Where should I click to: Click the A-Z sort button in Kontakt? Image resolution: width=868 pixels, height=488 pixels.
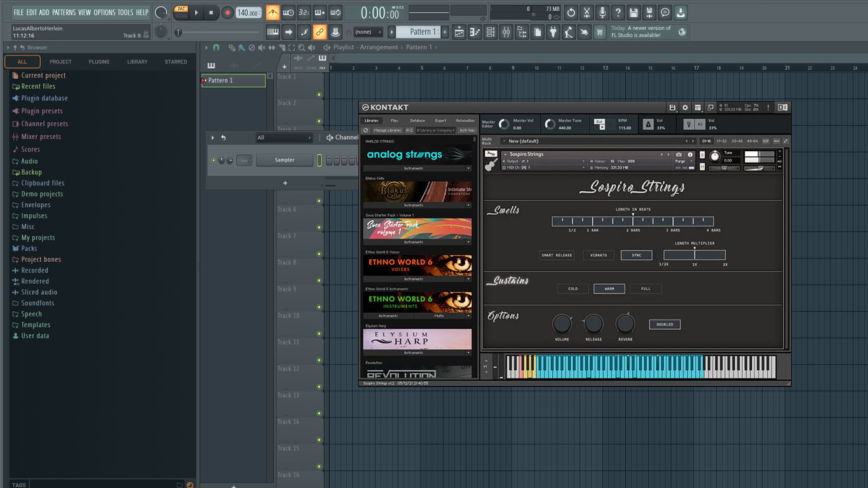tap(409, 130)
